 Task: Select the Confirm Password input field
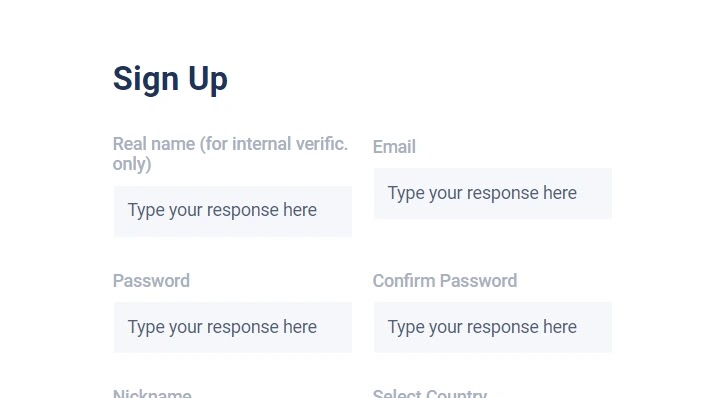point(493,327)
